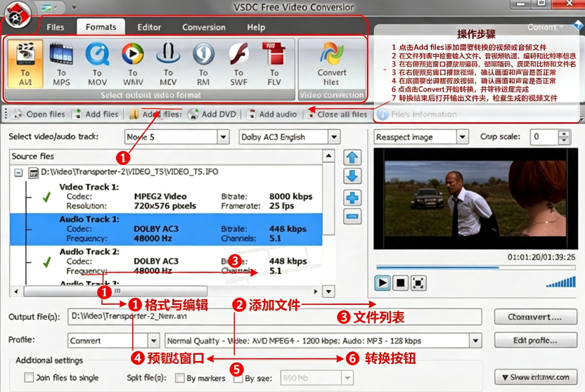Open the quick access toolbar dropdown arrow
585x392 pixels.
pos(74,7)
